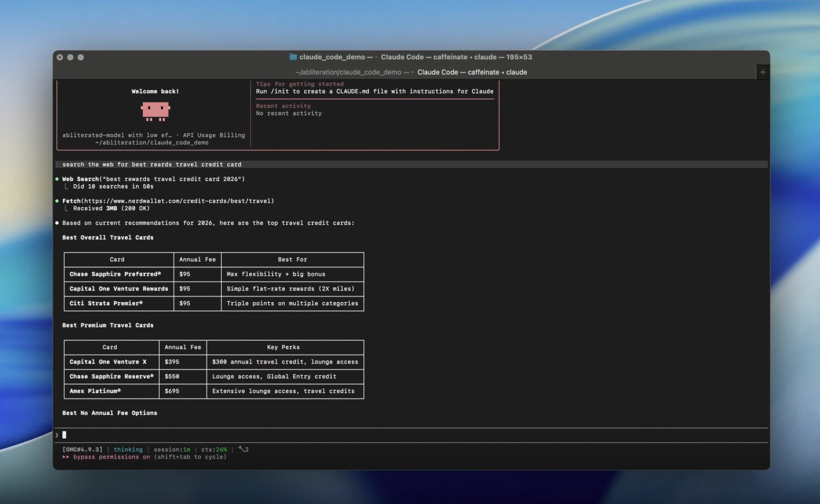Click the '[OMC#4.9.3]' status entry

[x=83, y=450]
